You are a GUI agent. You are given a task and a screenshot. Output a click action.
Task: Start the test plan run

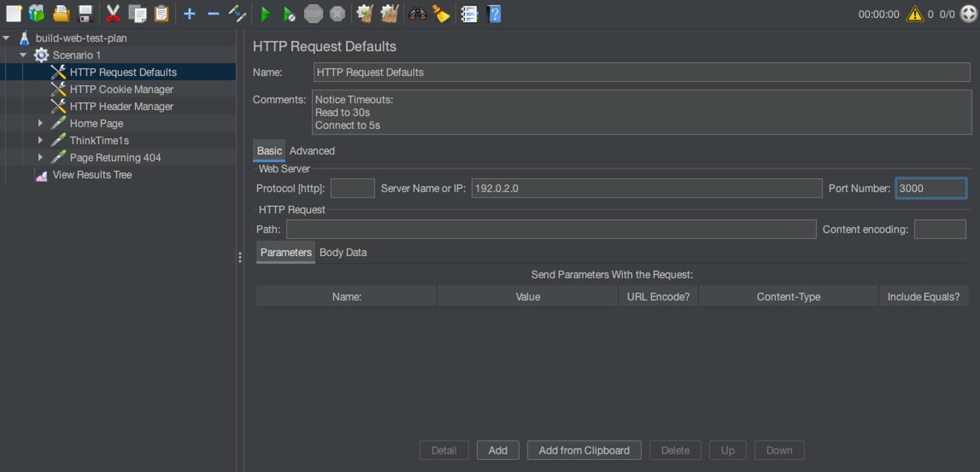tap(265, 13)
